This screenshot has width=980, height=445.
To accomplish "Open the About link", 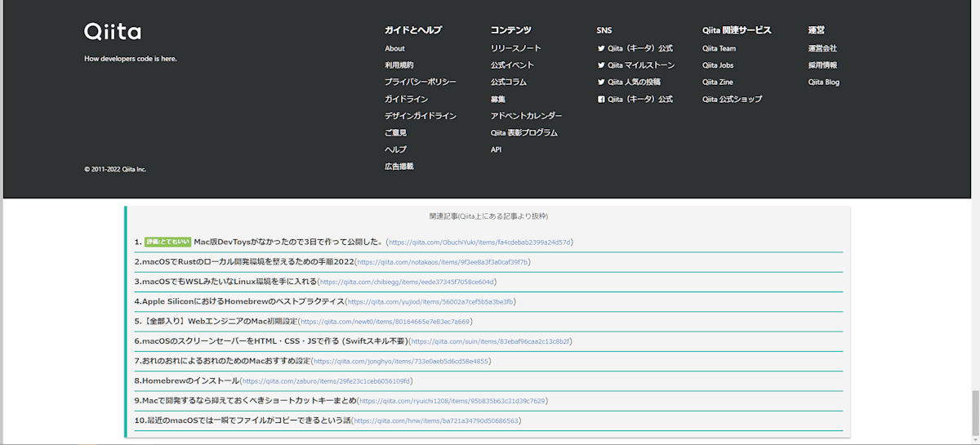I will 394,49.
